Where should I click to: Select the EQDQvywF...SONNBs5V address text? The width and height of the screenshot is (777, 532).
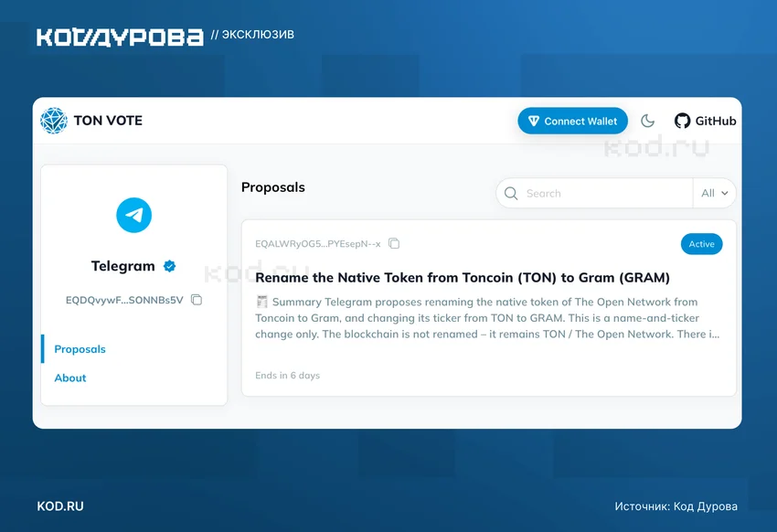pyautogui.click(x=124, y=300)
